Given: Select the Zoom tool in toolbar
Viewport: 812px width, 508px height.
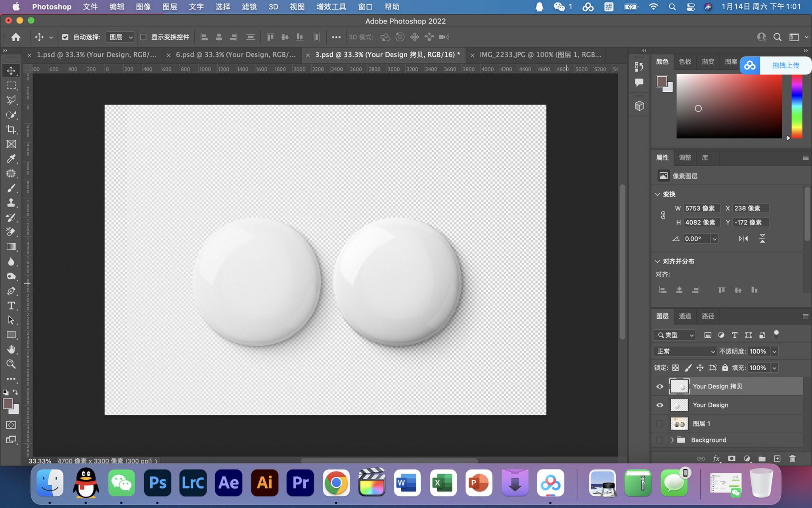Looking at the screenshot, I should click(11, 364).
